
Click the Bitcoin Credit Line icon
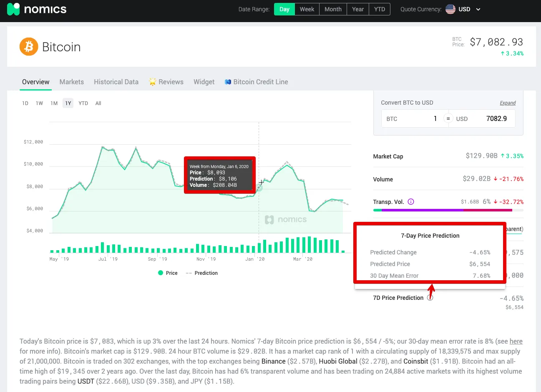(x=228, y=82)
